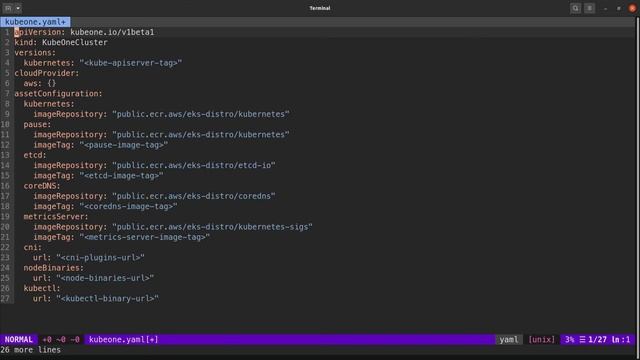This screenshot has height=360, width=640.
Task: Click the pause: key
Action: (x=37, y=124)
